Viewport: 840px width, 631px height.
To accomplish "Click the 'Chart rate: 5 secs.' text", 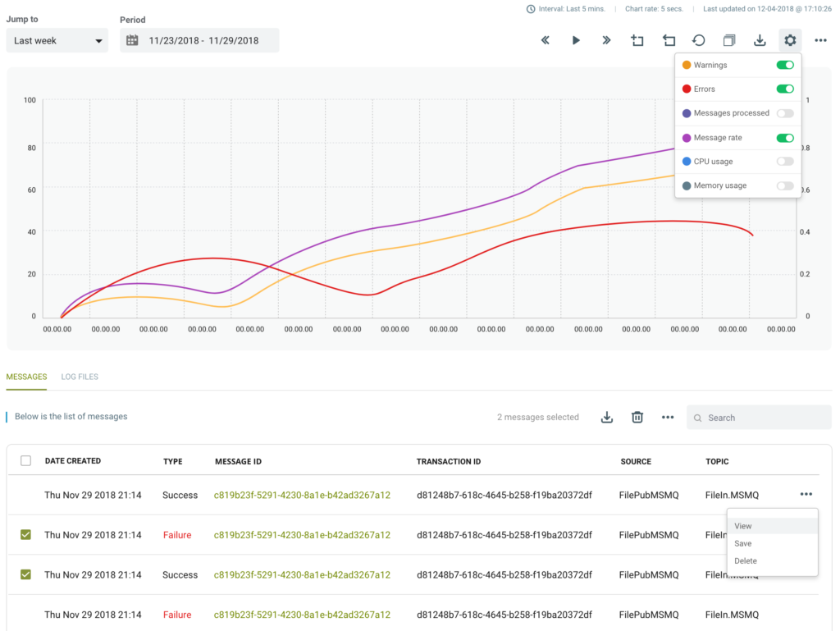I will pyautogui.click(x=654, y=8).
